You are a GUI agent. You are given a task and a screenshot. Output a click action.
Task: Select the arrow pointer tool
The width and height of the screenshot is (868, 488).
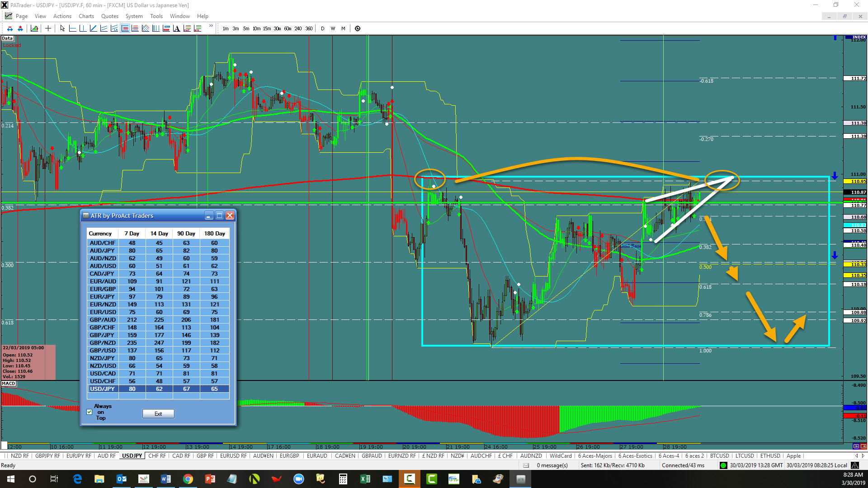62,28
